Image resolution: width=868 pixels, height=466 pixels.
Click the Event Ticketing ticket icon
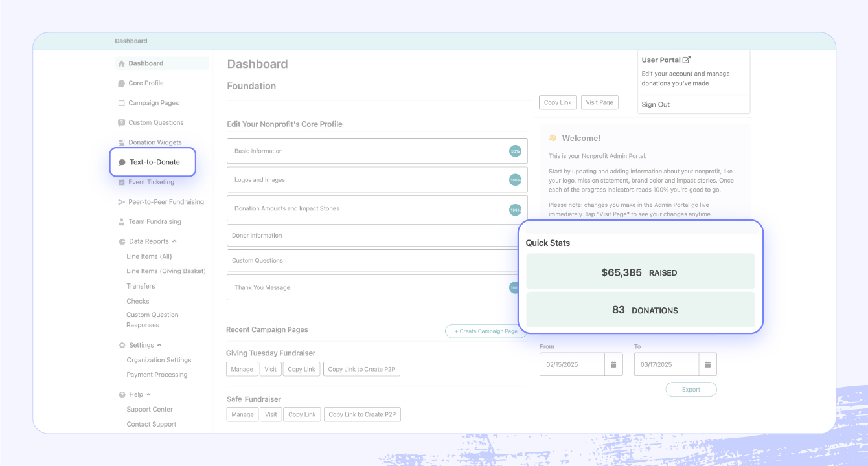pyautogui.click(x=120, y=182)
